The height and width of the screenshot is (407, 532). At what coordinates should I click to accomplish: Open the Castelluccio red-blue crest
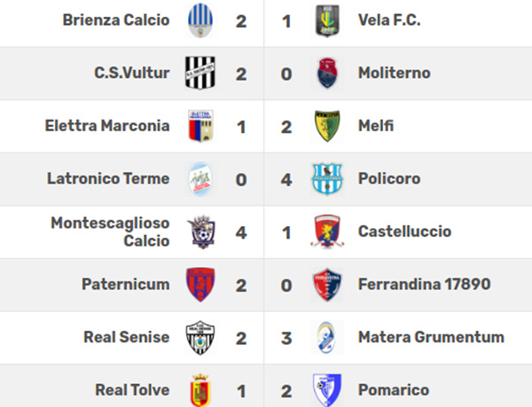pyautogui.click(x=327, y=231)
